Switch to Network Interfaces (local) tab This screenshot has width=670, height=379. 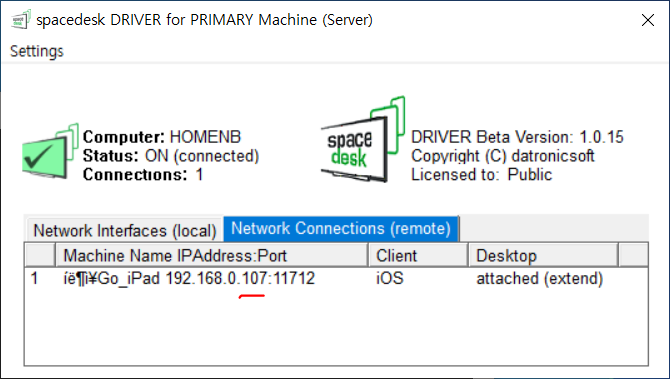coord(125,231)
